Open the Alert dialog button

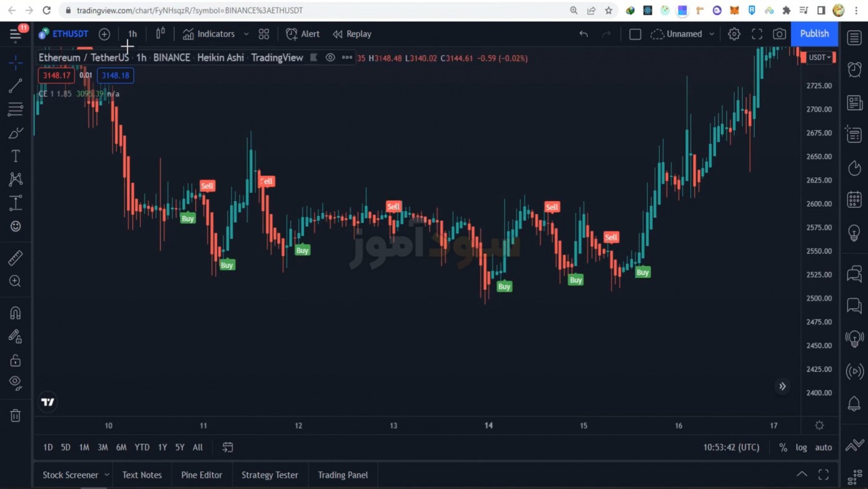pos(303,34)
